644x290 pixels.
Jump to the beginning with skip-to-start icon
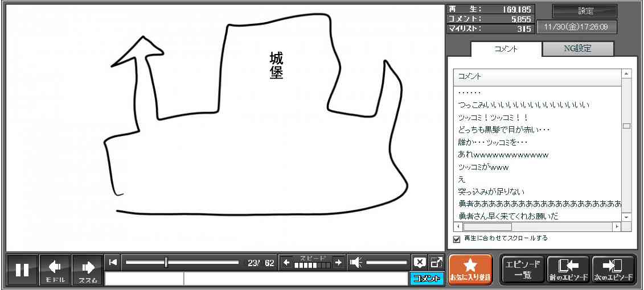click(x=113, y=262)
